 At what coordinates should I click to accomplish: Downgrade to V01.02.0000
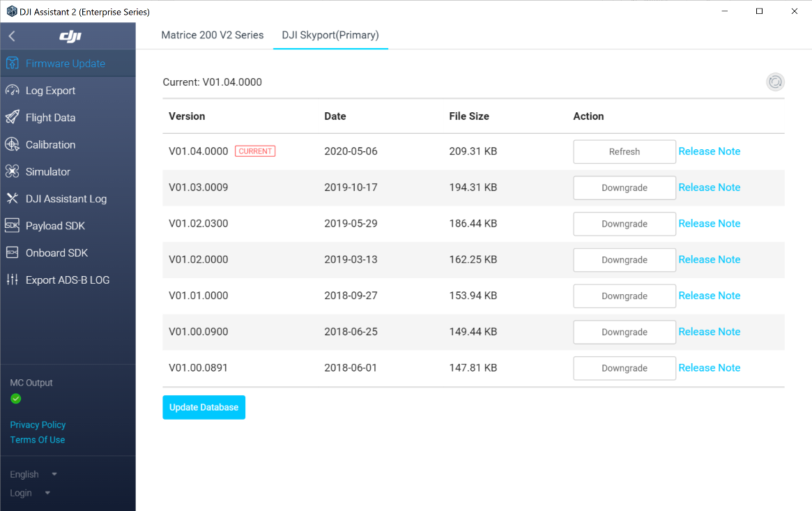(x=624, y=260)
